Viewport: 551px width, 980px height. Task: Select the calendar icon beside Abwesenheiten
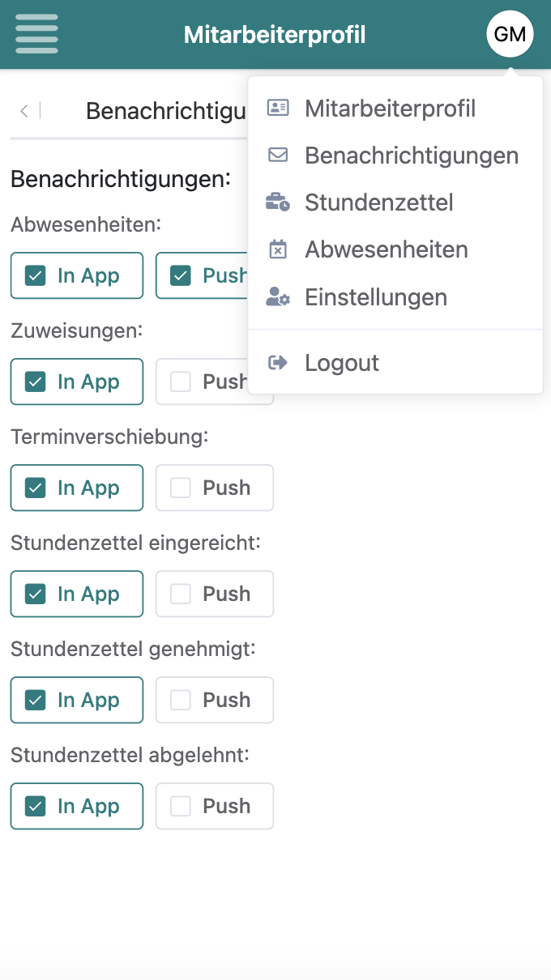[x=279, y=249]
